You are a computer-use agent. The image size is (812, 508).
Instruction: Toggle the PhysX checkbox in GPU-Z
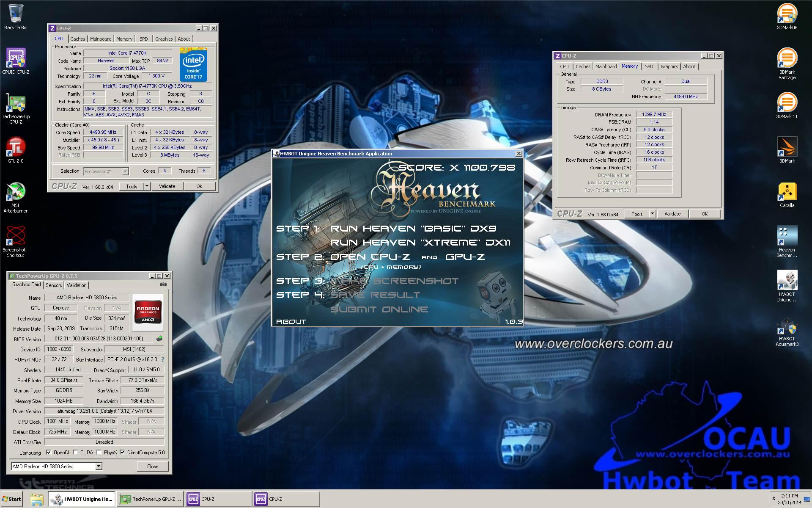point(99,452)
